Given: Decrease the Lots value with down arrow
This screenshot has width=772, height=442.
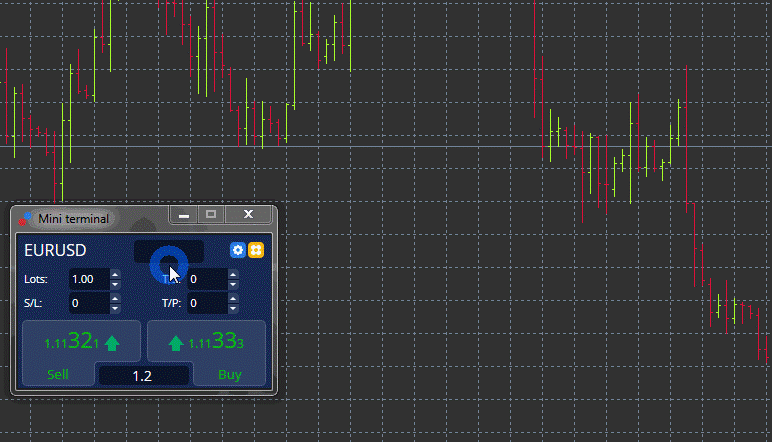Looking at the screenshot, I should (x=115, y=284).
